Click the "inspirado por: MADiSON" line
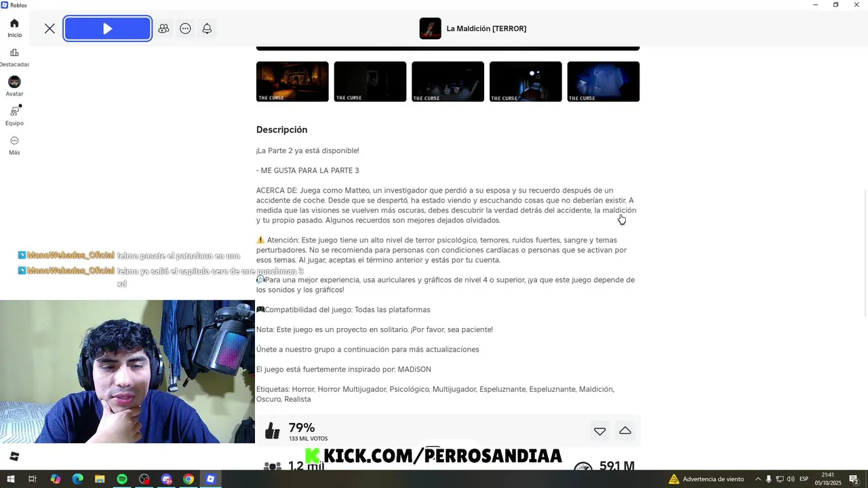The width and height of the screenshot is (868, 488). coord(344,369)
